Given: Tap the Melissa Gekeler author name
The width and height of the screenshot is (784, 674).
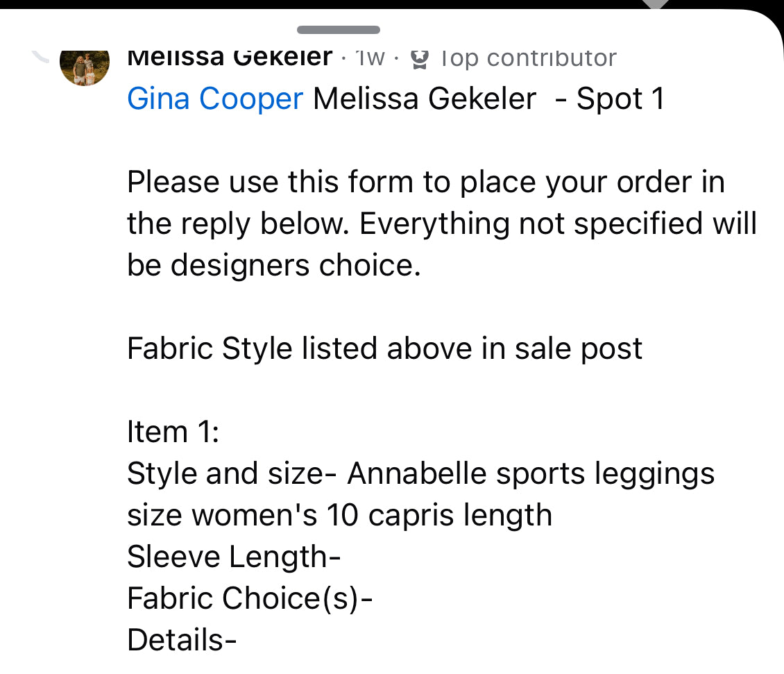Looking at the screenshot, I should point(230,58).
